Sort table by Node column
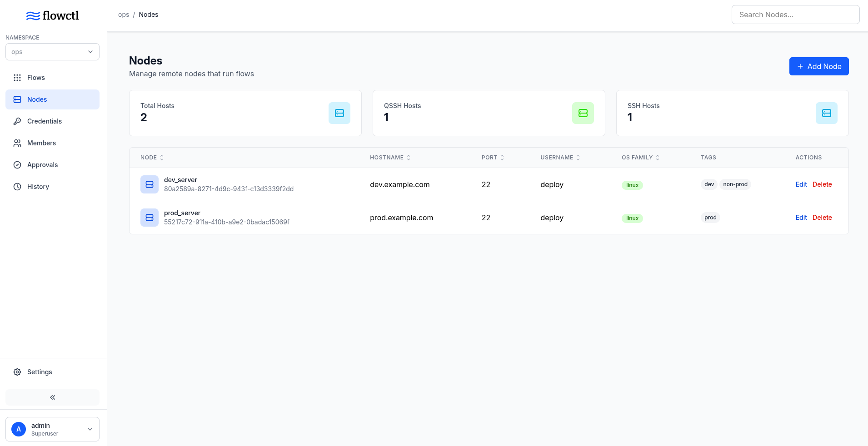868x446 pixels. click(152, 158)
